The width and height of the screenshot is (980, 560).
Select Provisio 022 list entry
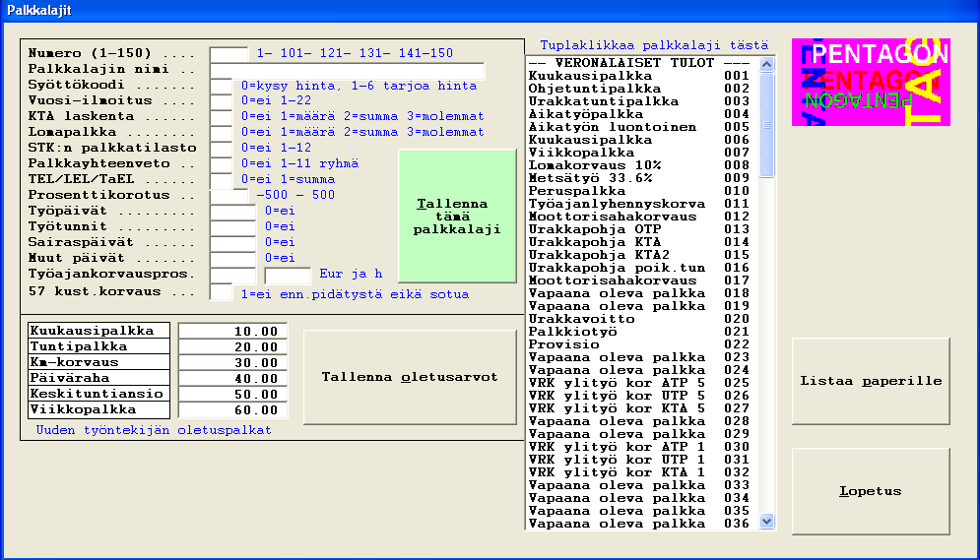(638, 344)
